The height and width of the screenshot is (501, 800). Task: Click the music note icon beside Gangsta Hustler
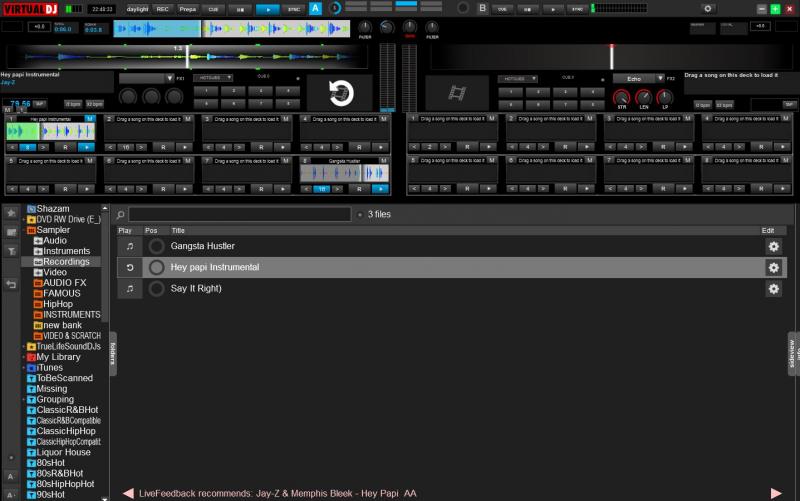[x=130, y=246]
